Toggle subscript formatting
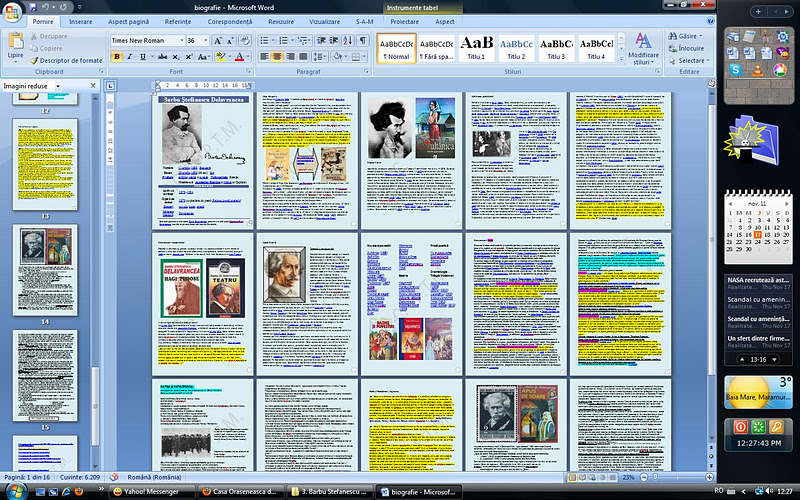This screenshot has width=800, height=500. click(176, 57)
